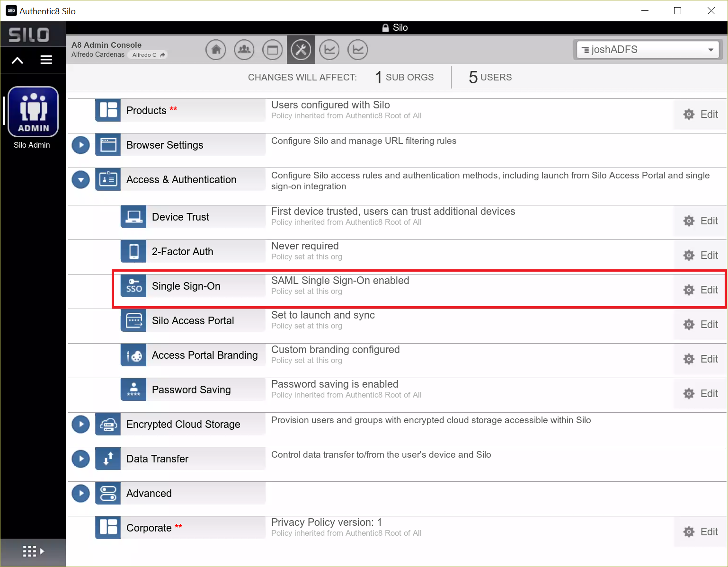Click the Access & Authentication ID card icon
Screen dimensions: 728x567
(x=108, y=179)
